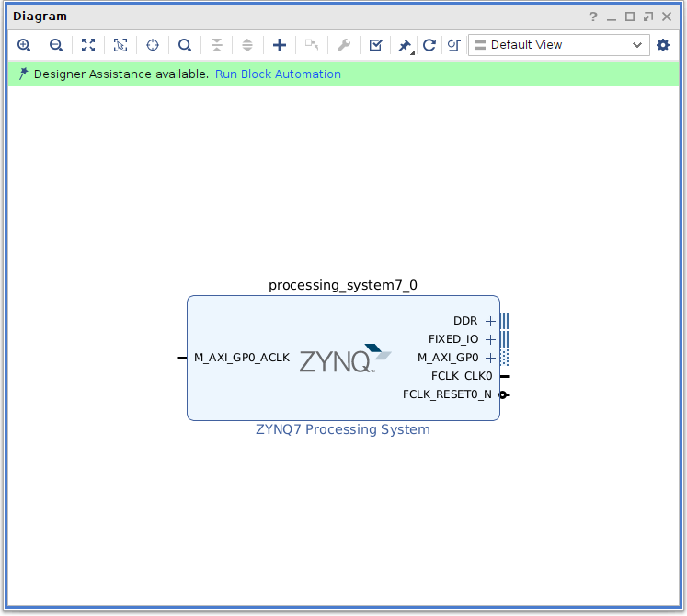
Task: Click the FCLK_CLK0 output pin
Action: pyautogui.click(x=504, y=376)
